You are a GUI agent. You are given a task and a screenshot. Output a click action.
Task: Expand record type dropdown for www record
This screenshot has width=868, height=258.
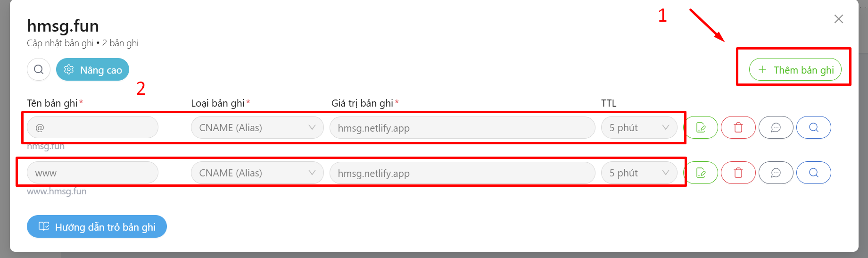point(257,173)
